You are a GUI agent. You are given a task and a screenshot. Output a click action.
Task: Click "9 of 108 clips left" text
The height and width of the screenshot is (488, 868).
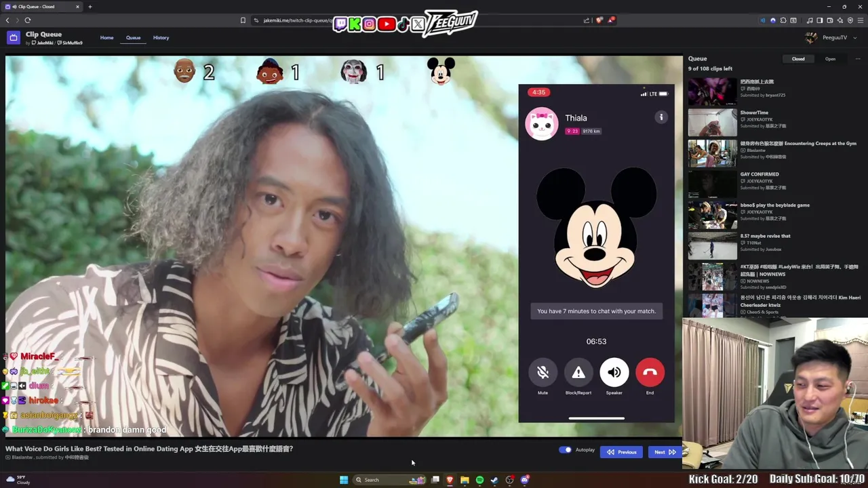click(710, 68)
